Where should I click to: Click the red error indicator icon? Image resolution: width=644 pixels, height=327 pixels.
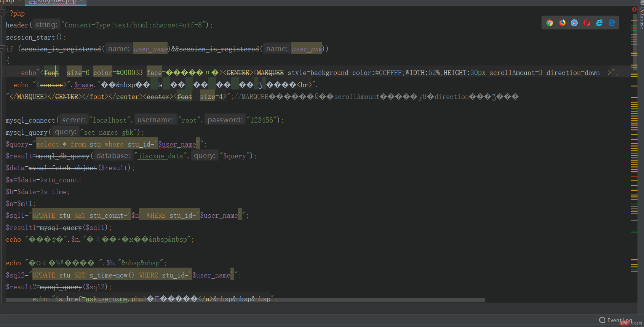pyautogui.click(x=634, y=10)
